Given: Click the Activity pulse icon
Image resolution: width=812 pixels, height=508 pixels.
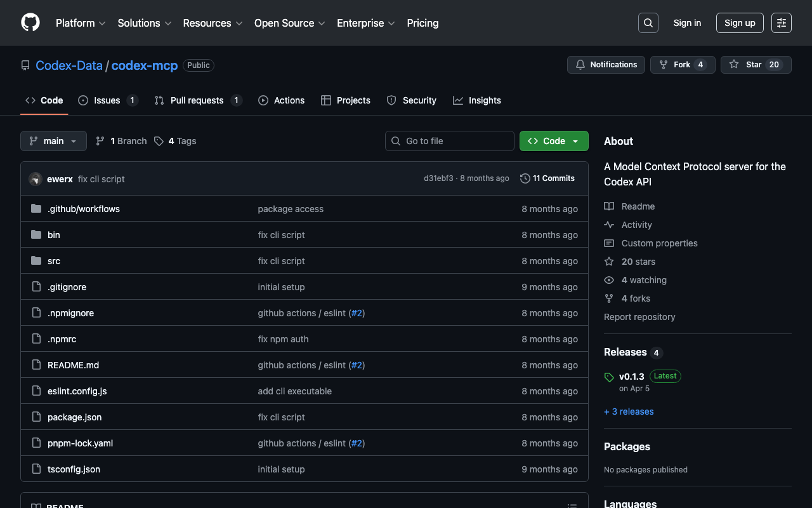Looking at the screenshot, I should click(609, 225).
